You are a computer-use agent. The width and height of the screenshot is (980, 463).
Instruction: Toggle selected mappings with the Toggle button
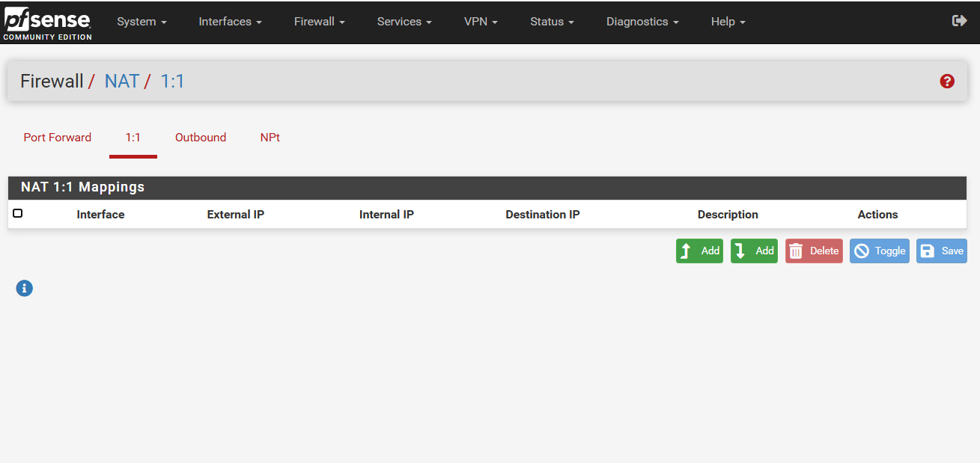879,251
